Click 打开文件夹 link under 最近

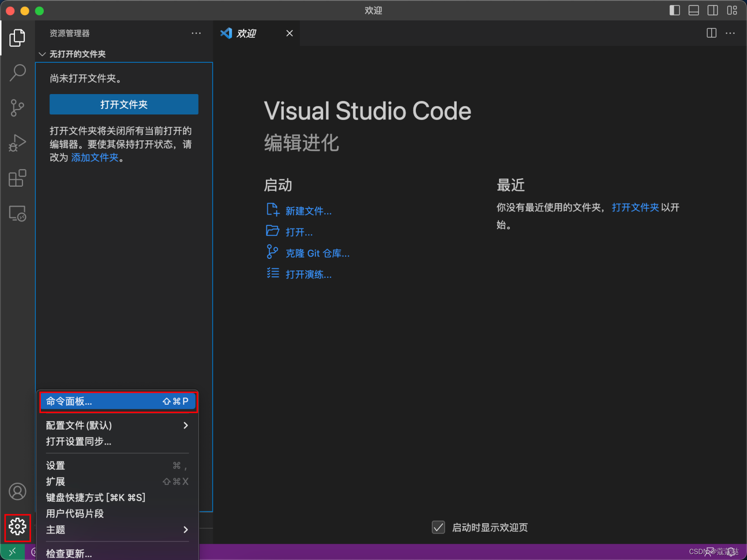point(635,207)
